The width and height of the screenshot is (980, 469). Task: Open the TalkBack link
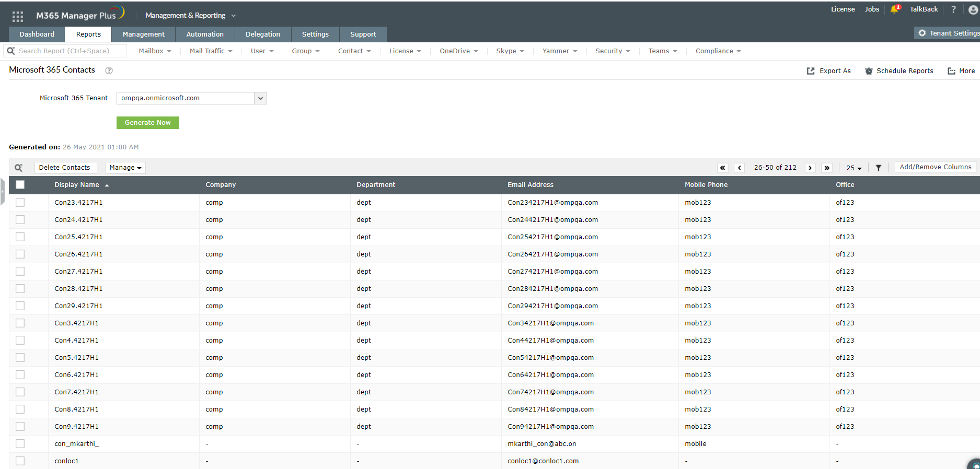924,9
